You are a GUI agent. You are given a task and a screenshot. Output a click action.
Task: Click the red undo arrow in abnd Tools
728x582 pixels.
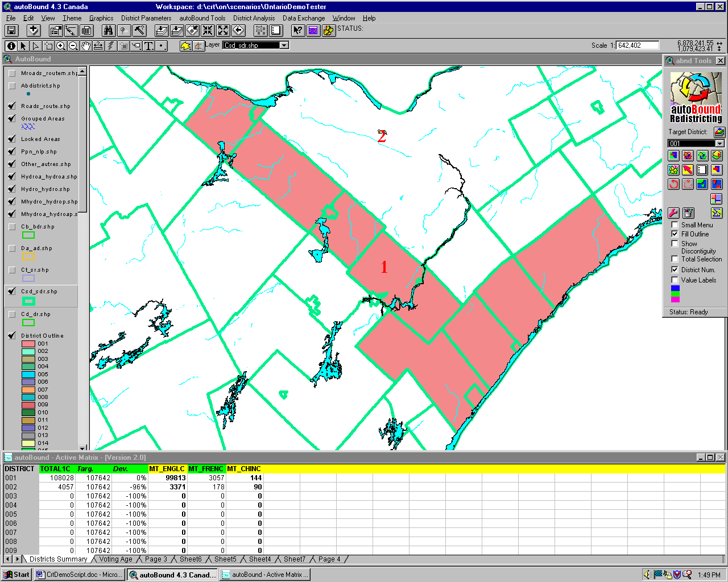673,184
